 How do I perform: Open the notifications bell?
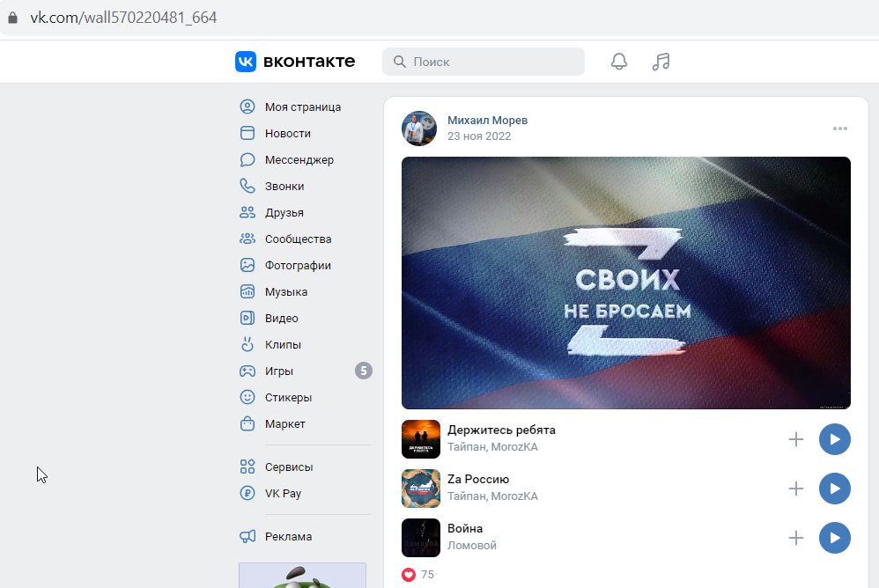(619, 62)
